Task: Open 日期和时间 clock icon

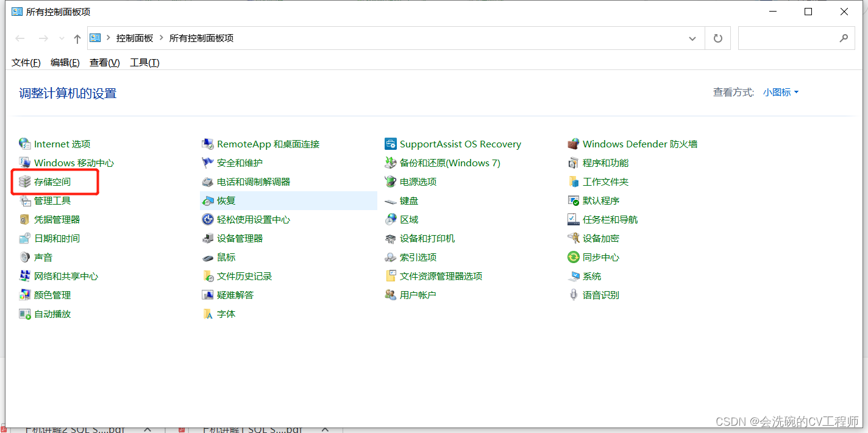Action: [24, 238]
